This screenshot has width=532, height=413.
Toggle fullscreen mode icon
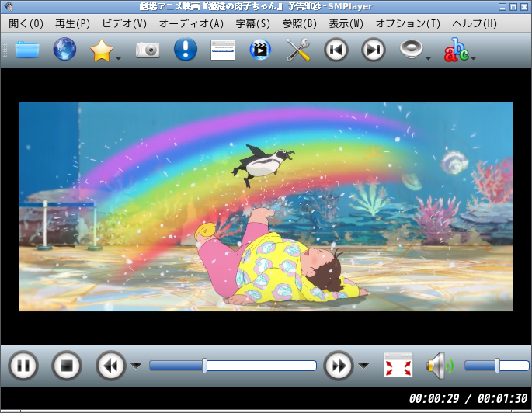click(398, 365)
